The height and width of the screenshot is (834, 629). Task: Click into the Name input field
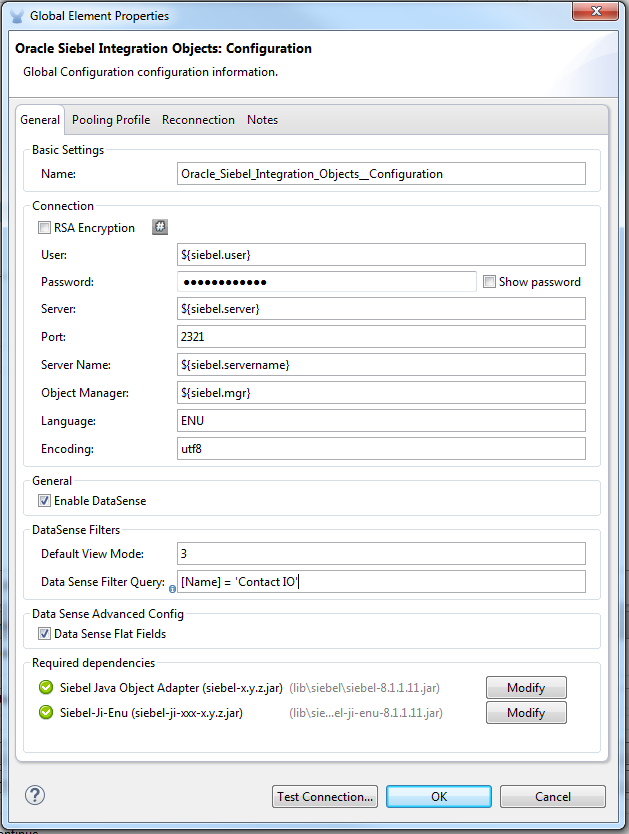pos(381,174)
